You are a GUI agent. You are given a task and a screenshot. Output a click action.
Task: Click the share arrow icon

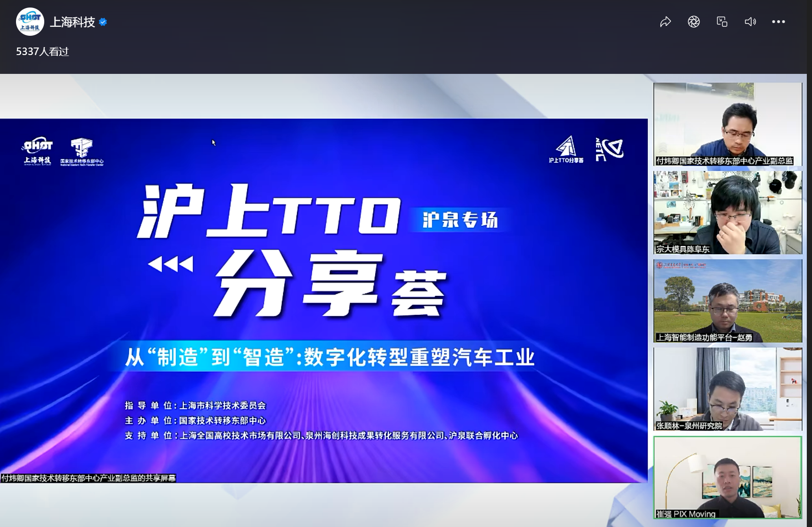coord(665,22)
